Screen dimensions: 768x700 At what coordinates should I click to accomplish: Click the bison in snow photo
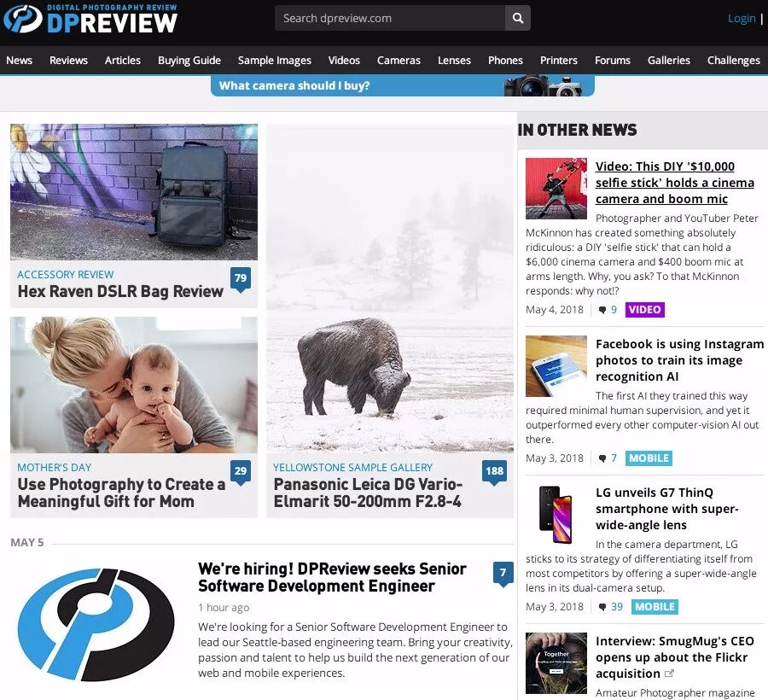(390, 289)
